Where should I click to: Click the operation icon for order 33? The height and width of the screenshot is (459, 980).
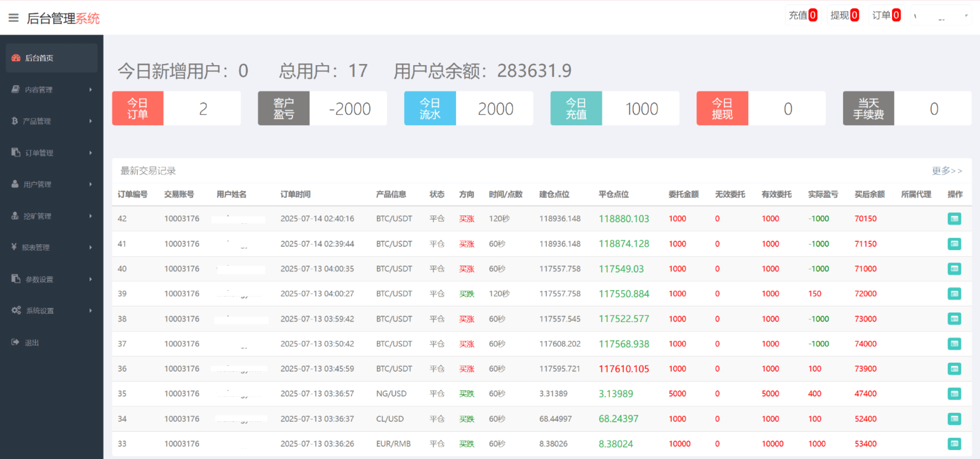tap(955, 443)
